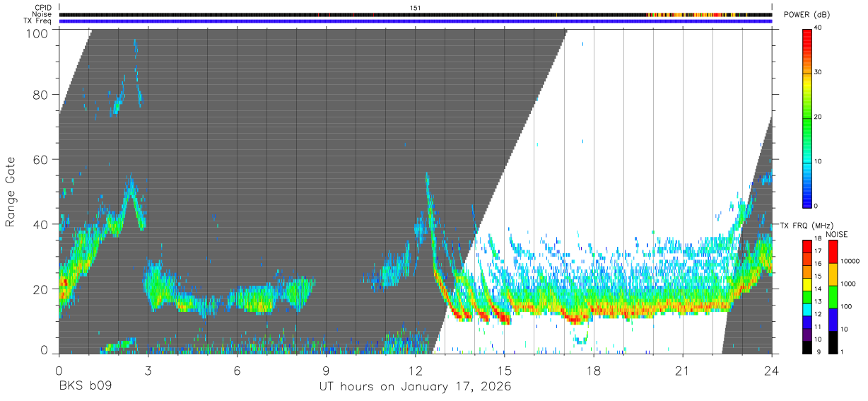Click the 12 MHz frequency label
This screenshot has height=401, width=868.
point(819,314)
